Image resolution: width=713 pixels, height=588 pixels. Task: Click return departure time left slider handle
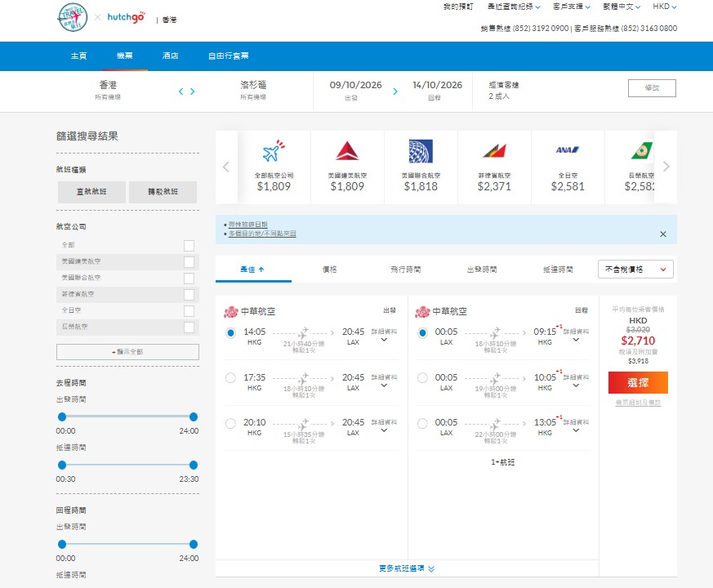(62, 544)
